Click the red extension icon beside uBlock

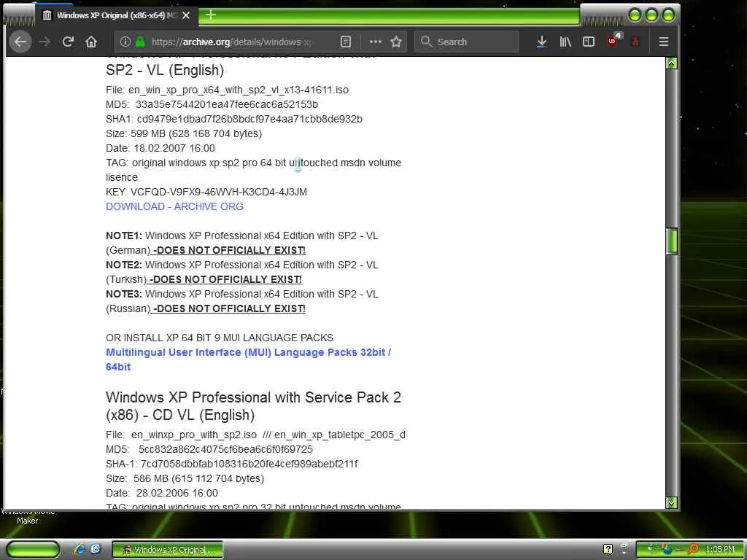click(635, 42)
